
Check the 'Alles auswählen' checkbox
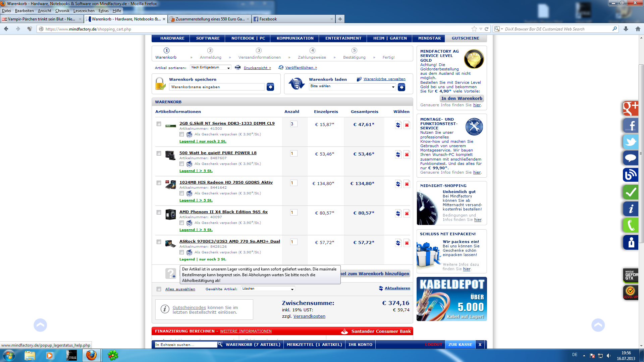159,289
